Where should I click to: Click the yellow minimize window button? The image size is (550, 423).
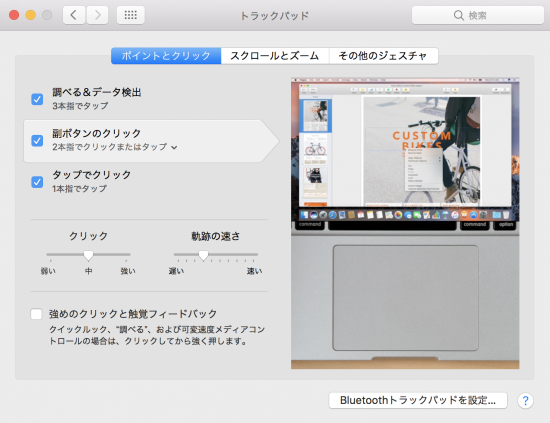pyautogui.click(x=31, y=15)
